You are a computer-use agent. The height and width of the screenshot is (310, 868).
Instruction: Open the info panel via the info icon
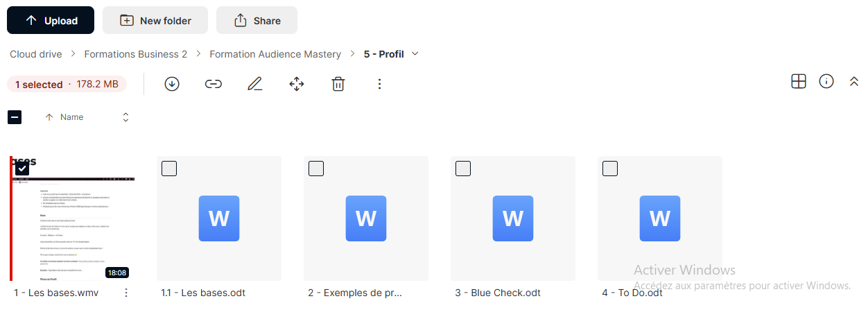coord(826,81)
